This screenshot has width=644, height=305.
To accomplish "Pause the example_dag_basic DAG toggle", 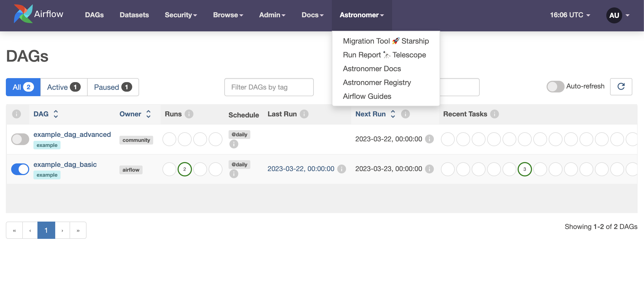I will [x=20, y=169].
